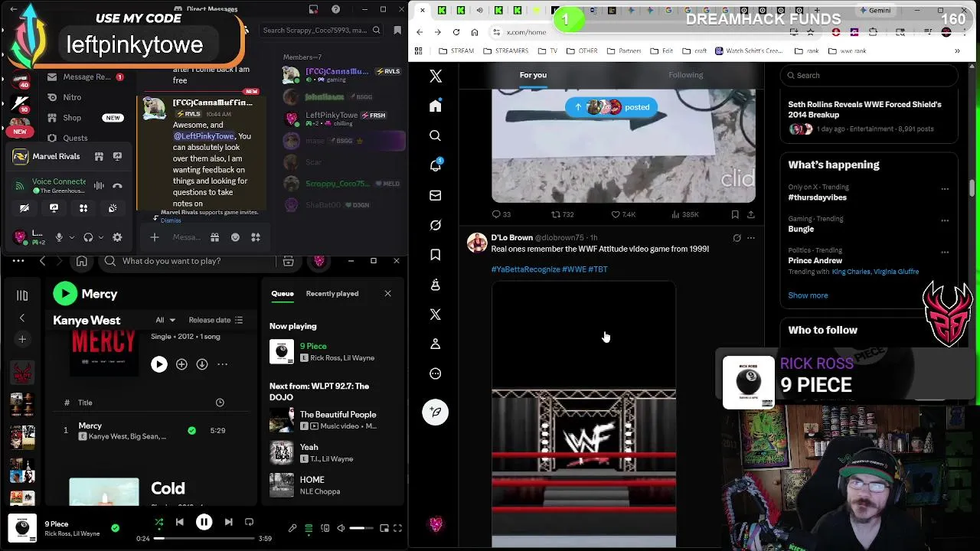Open More options circle in X sidebar
Screen dimensions: 980x551
(435, 373)
